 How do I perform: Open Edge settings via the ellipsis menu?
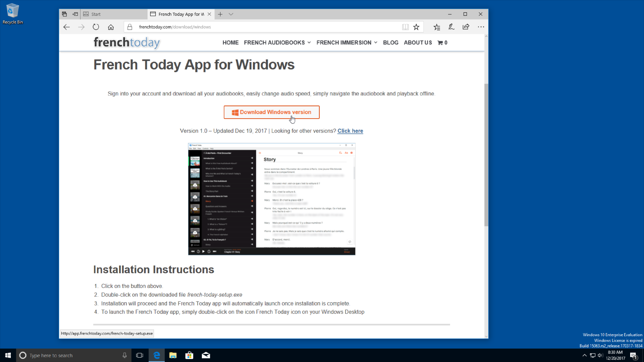tap(480, 27)
